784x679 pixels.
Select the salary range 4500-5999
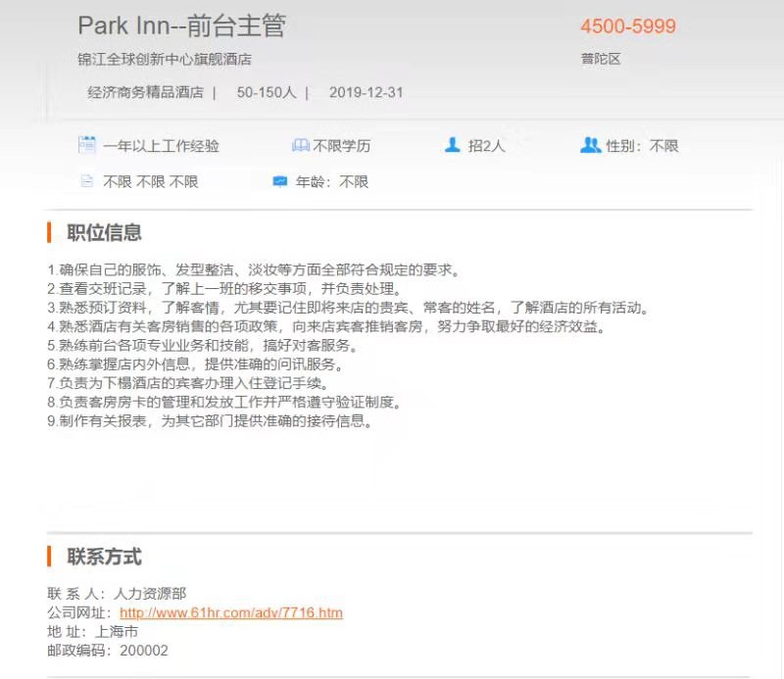627,26
